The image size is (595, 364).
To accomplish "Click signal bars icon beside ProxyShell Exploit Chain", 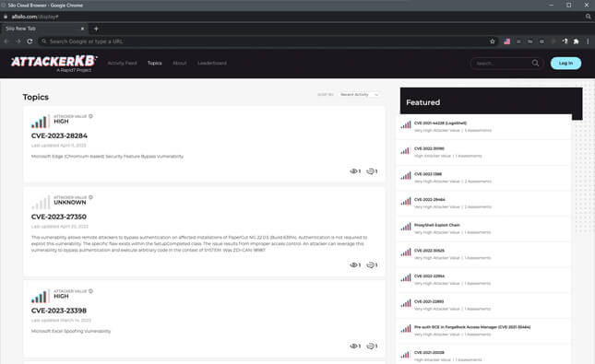I will pyautogui.click(x=406, y=227).
